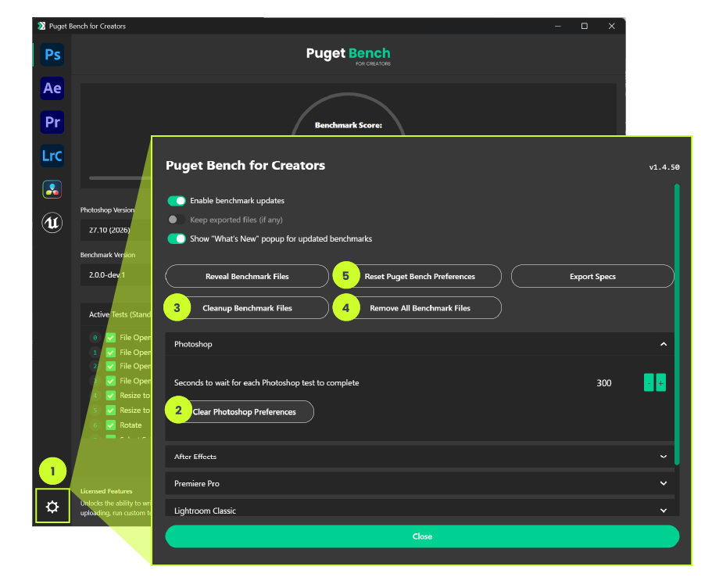
Task: Switch to the Premiere Pro sidebar icon
Action: point(52,122)
